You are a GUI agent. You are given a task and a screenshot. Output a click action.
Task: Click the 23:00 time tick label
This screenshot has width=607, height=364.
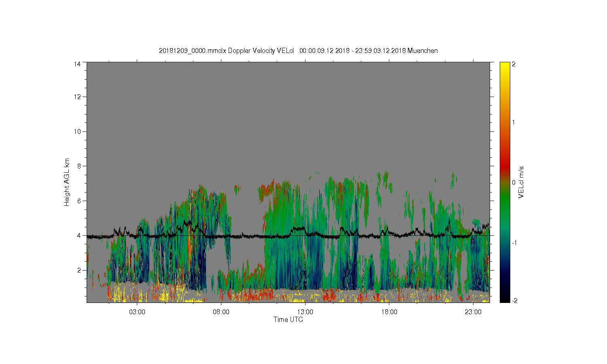click(473, 312)
